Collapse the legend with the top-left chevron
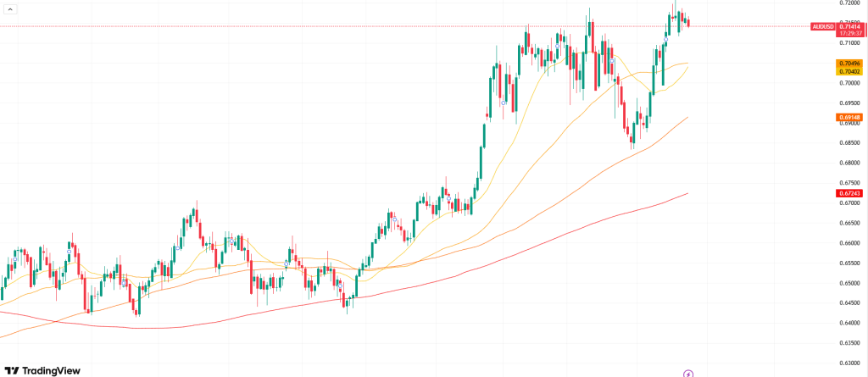Viewport: 868px width, 377px height. click(x=8, y=8)
